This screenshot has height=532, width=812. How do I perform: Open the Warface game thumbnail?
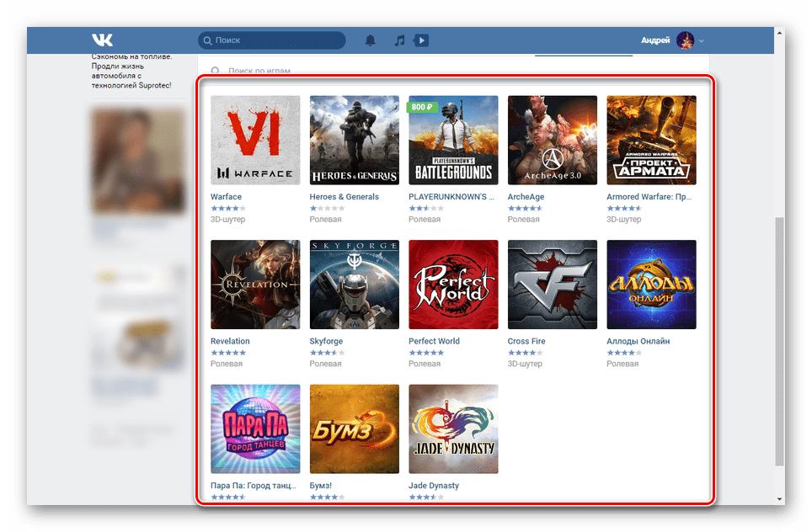[x=255, y=140]
